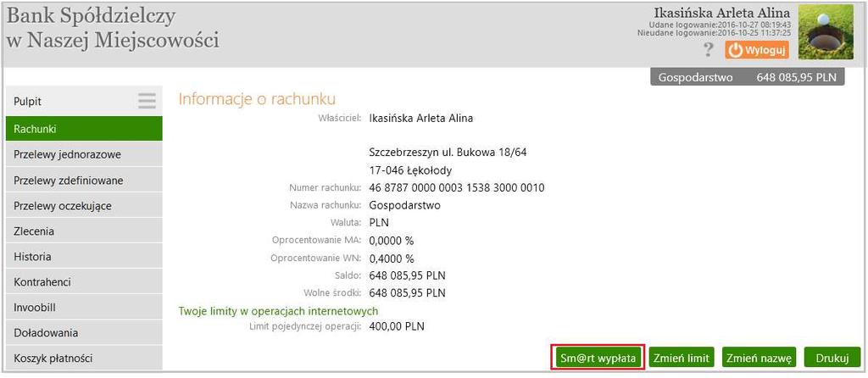Viewport: 868px width, 378px height.
Task: Click the Nazwa rachunku value Gospodarstwo
Action: 404,205
